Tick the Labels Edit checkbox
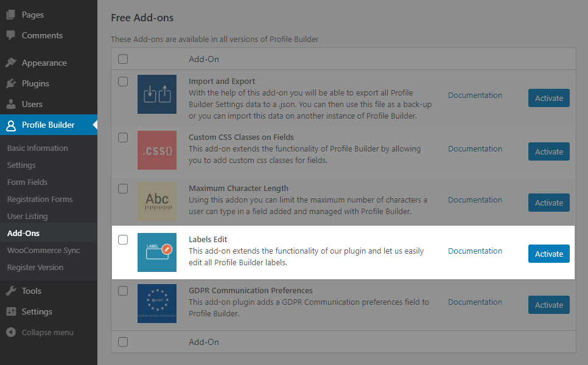The width and height of the screenshot is (588, 365). [123, 240]
